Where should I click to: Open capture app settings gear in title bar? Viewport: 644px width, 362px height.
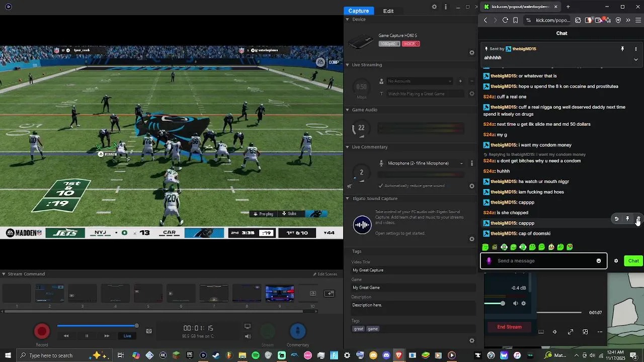coord(434,7)
